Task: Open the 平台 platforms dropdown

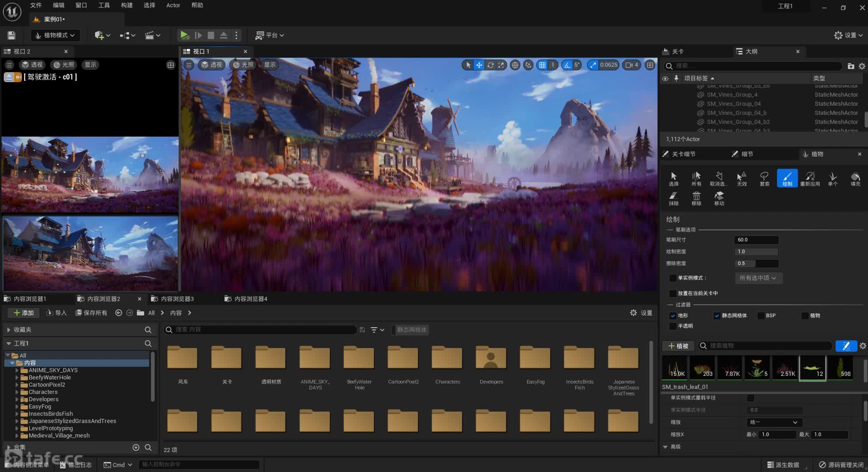Action: [x=270, y=35]
